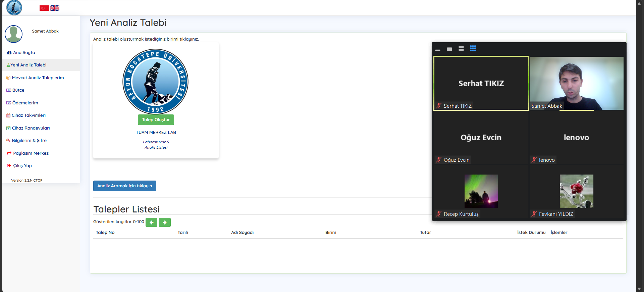Switch language with the Turkish flag icon

[44, 8]
